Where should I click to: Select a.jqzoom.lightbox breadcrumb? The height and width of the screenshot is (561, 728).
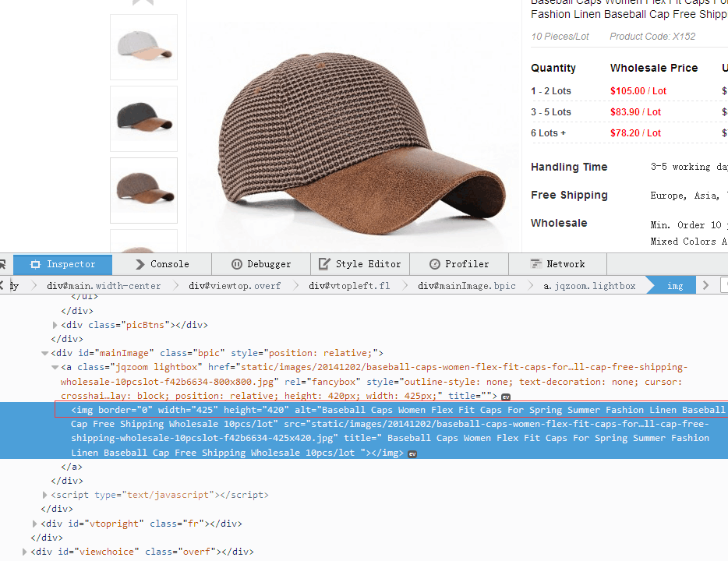coord(589,286)
